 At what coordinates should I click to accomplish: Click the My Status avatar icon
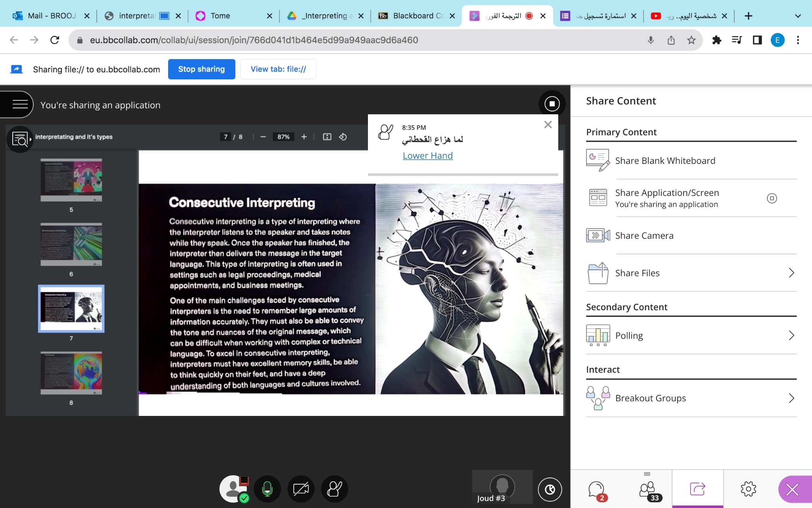[x=233, y=489]
